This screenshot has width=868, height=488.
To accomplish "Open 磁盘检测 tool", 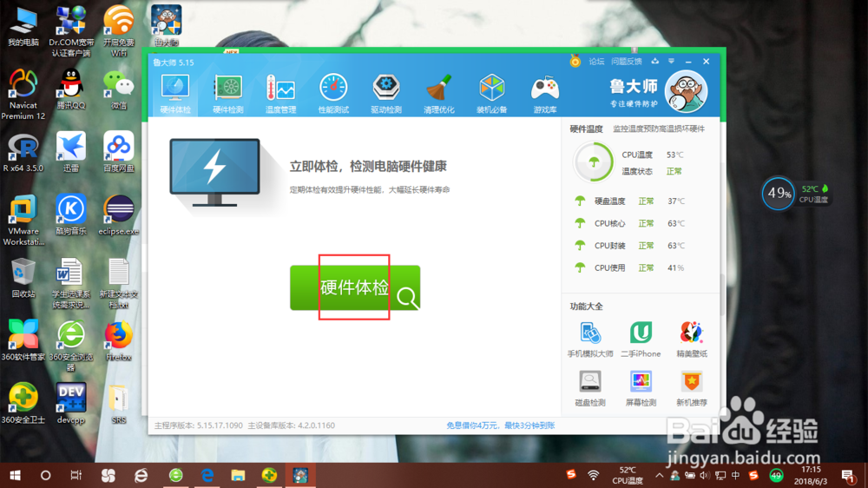I will [x=590, y=388].
